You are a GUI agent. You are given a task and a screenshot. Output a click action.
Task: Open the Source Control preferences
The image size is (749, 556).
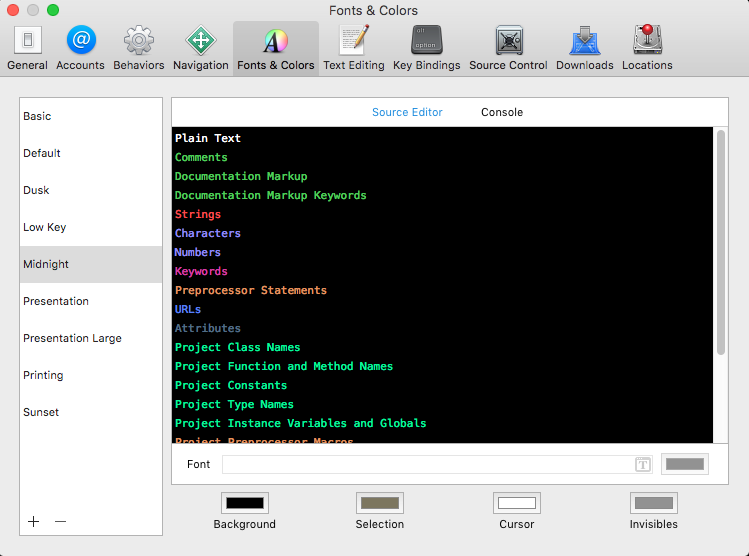508,48
